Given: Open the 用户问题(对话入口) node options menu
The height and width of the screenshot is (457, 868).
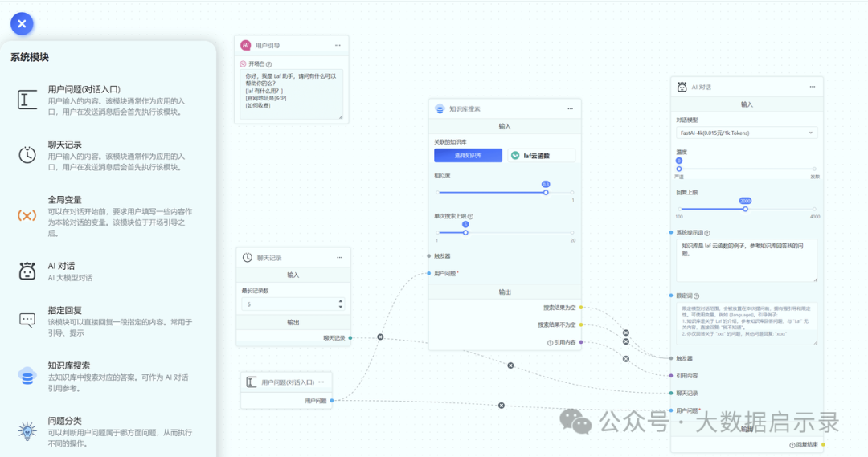Looking at the screenshot, I should click(321, 382).
